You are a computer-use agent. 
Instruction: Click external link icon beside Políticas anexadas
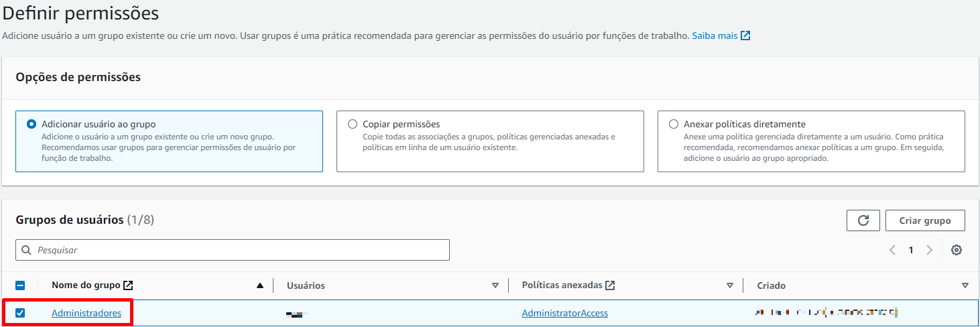(x=610, y=285)
